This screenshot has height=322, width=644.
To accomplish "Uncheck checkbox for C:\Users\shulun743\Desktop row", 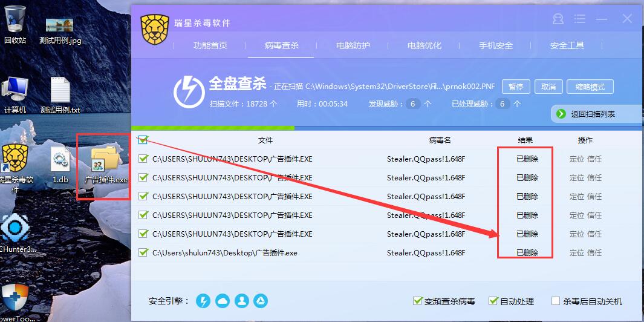I will pyautogui.click(x=143, y=252).
